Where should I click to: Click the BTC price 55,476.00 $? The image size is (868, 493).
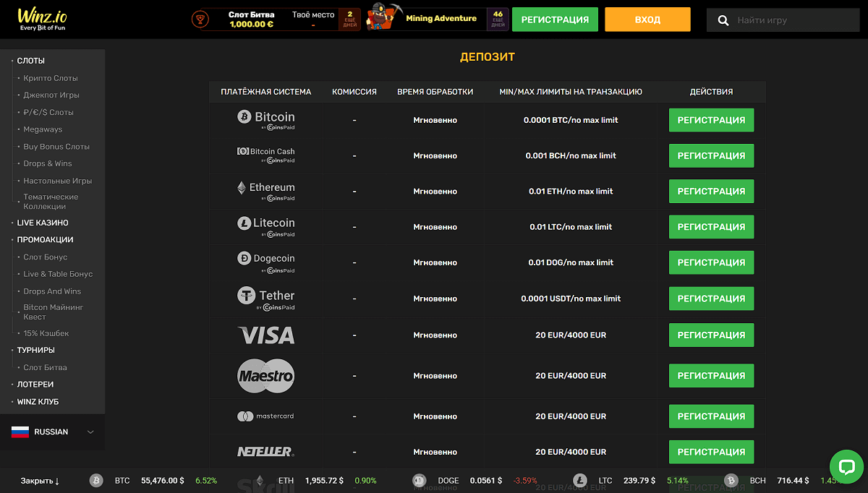pyautogui.click(x=163, y=481)
